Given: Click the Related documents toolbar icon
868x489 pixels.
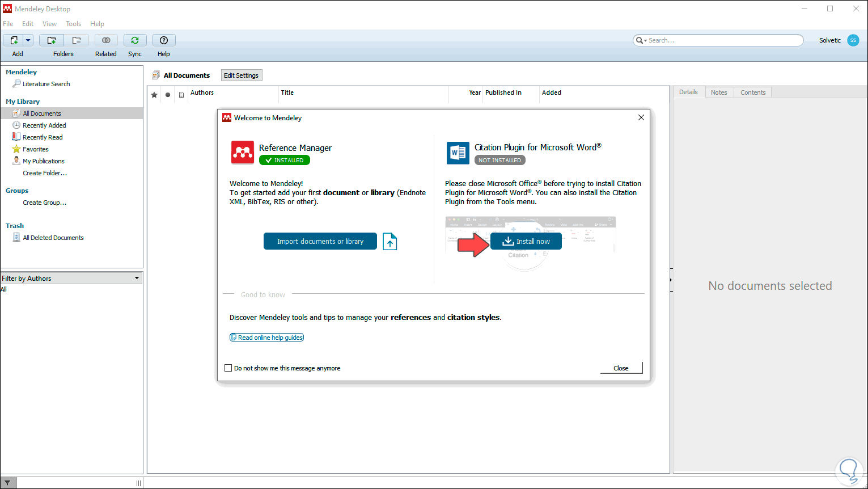Looking at the screenshot, I should (106, 40).
